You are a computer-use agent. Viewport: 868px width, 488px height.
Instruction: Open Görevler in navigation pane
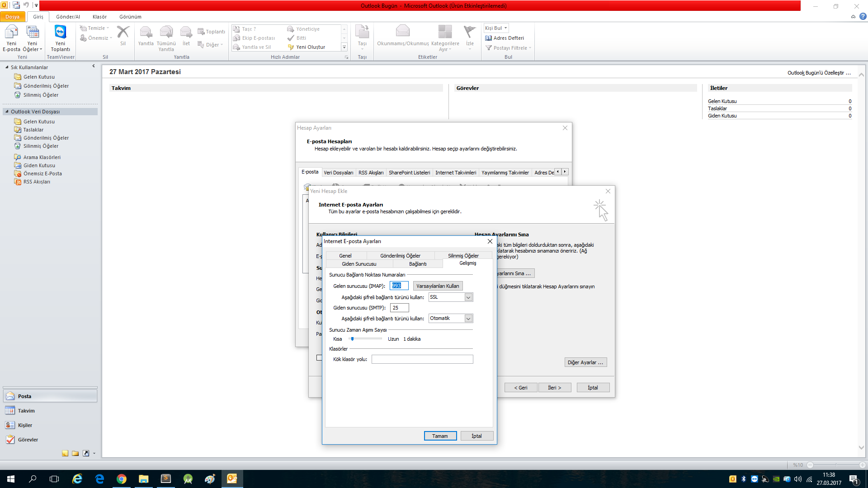(50, 440)
